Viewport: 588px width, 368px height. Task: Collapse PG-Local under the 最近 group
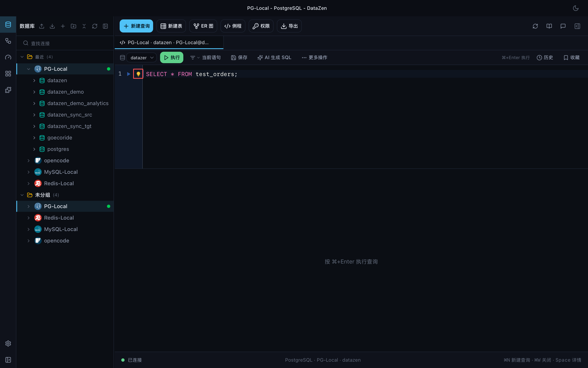[x=29, y=69]
